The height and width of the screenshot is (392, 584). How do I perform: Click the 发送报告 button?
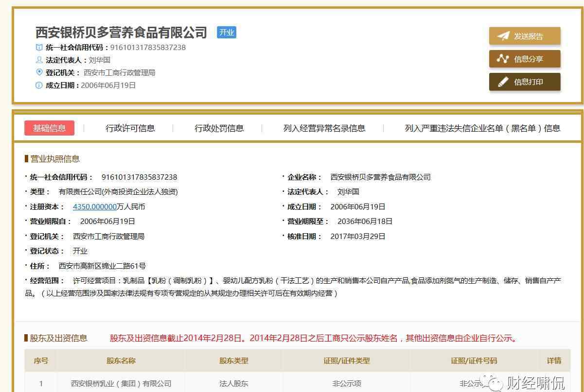(525, 36)
